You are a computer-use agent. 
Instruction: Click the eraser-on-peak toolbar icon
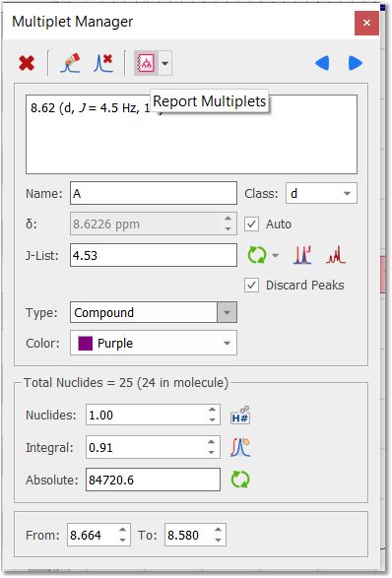click(70, 63)
